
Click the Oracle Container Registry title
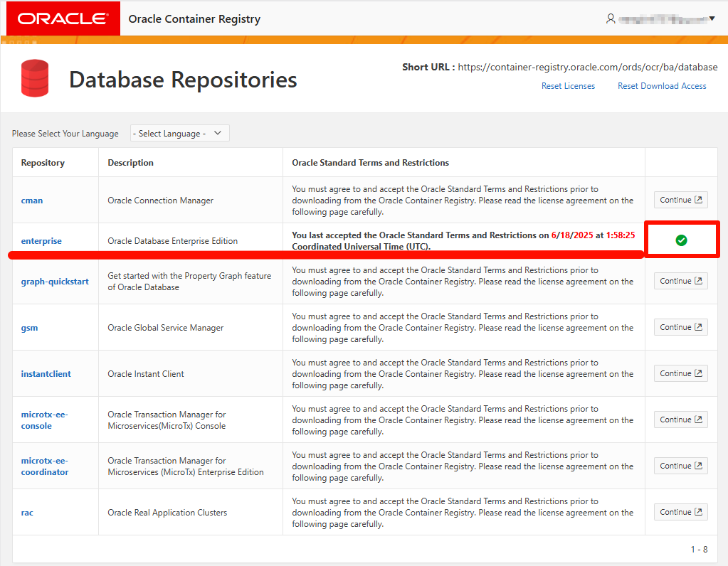tap(194, 19)
